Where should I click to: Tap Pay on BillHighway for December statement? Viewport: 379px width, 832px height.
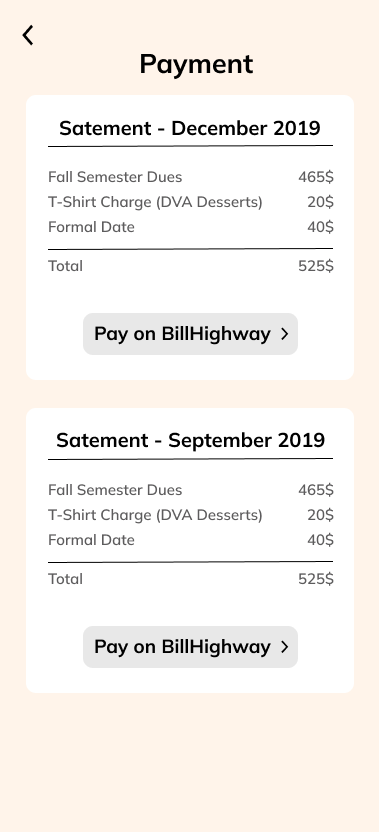coord(190,334)
